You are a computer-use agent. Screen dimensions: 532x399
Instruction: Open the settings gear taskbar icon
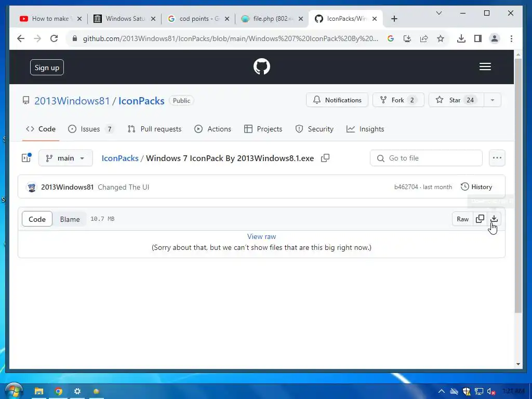click(x=77, y=392)
